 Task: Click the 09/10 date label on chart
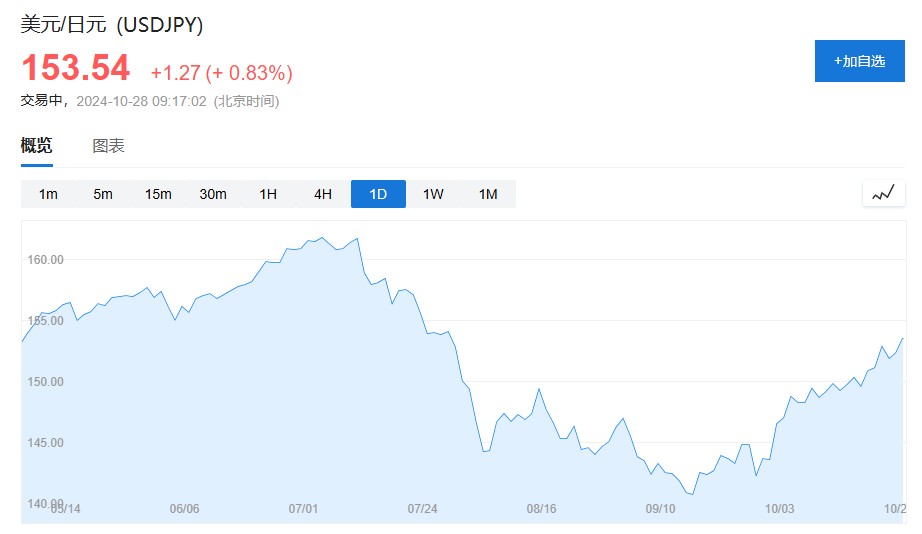coord(661,509)
